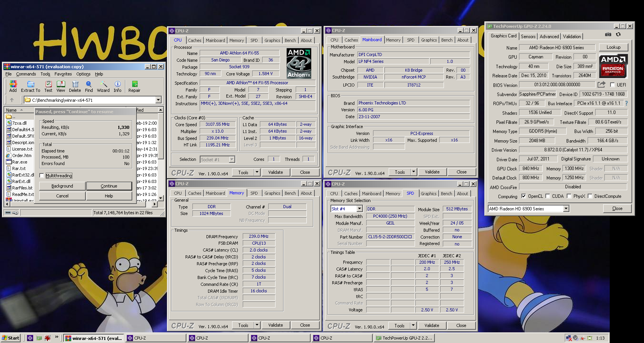644x343 pixels.
Task: Enable the Multithreading checkbox
Action: 42,176
